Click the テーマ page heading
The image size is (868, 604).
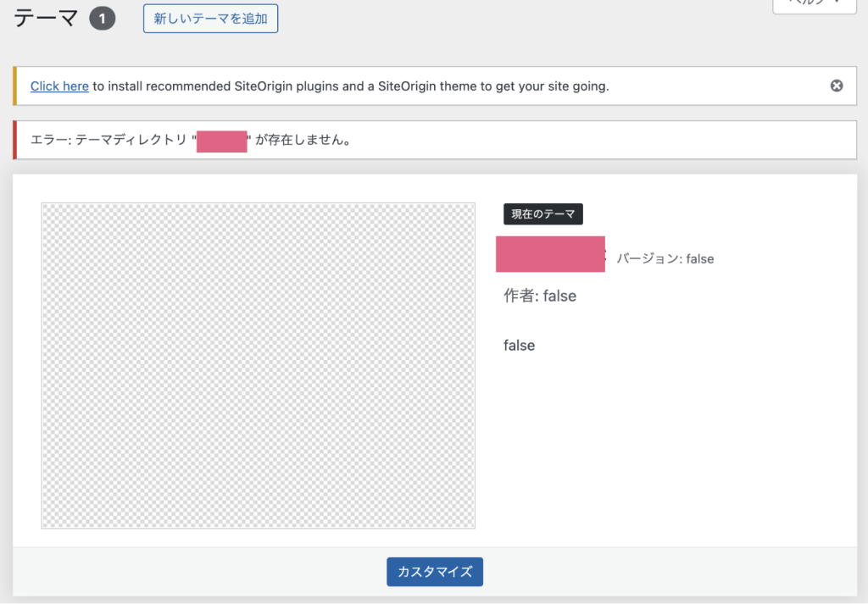click(47, 19)
